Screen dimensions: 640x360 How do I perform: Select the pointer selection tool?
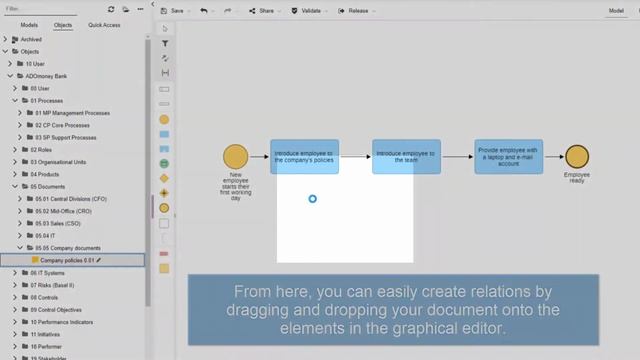[x=165, y=29]
